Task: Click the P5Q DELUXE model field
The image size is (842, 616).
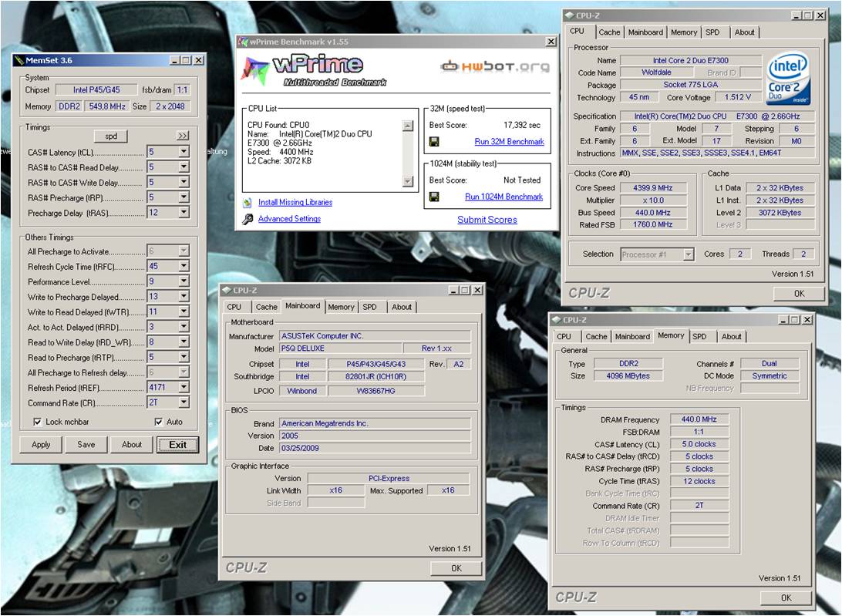Action: (x=340, y=348)
